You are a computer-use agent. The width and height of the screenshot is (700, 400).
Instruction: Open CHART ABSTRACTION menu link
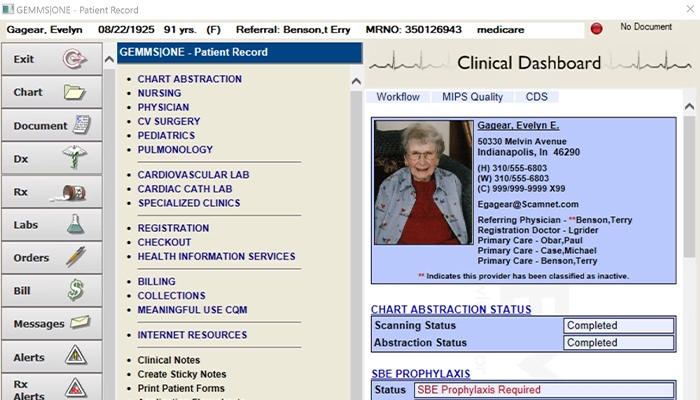(189, 79)
